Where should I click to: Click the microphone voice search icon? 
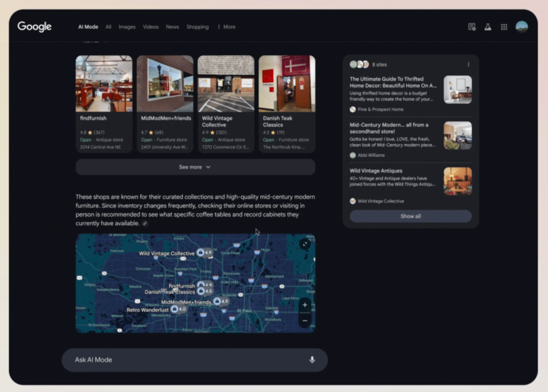coord(312,359)
